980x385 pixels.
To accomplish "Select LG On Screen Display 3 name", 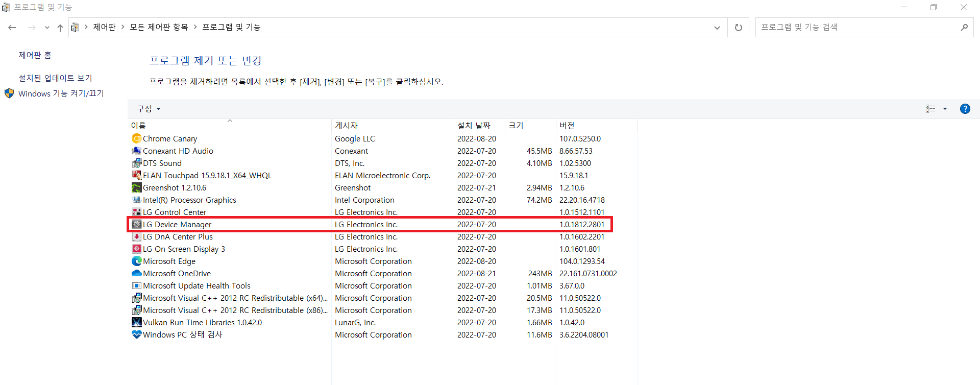I will 184,249.
